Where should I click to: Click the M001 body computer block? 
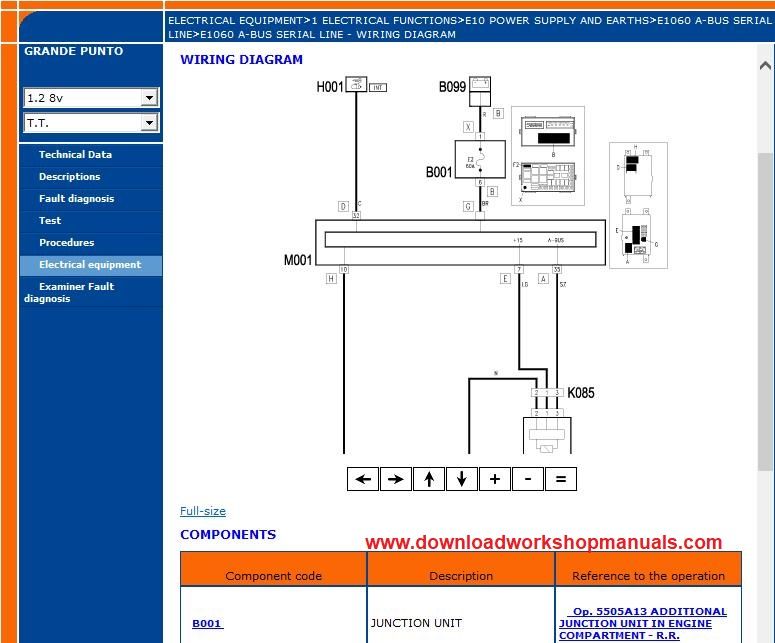(460, 242)
